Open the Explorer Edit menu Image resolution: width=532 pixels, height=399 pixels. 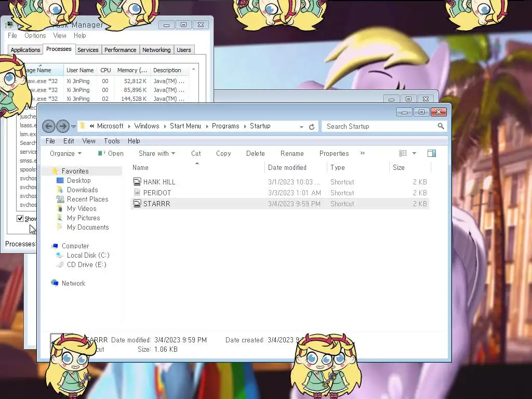pyautogui.click(x=69, y=141)
